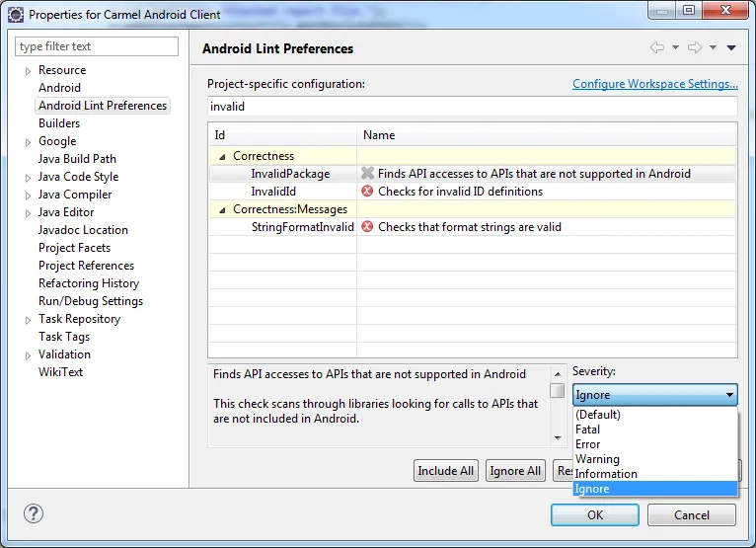Select Information severity option
The image size is (756, 548).
(606, 474)
